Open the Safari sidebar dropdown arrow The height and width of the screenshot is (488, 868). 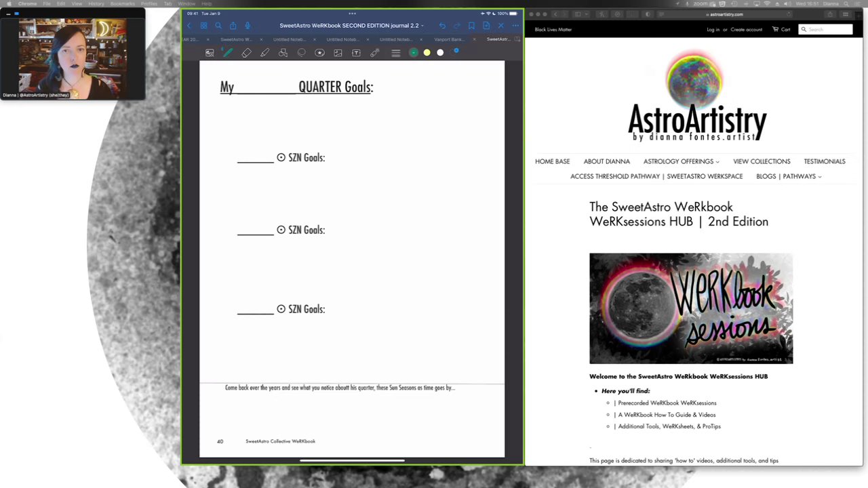coord(588,14)
